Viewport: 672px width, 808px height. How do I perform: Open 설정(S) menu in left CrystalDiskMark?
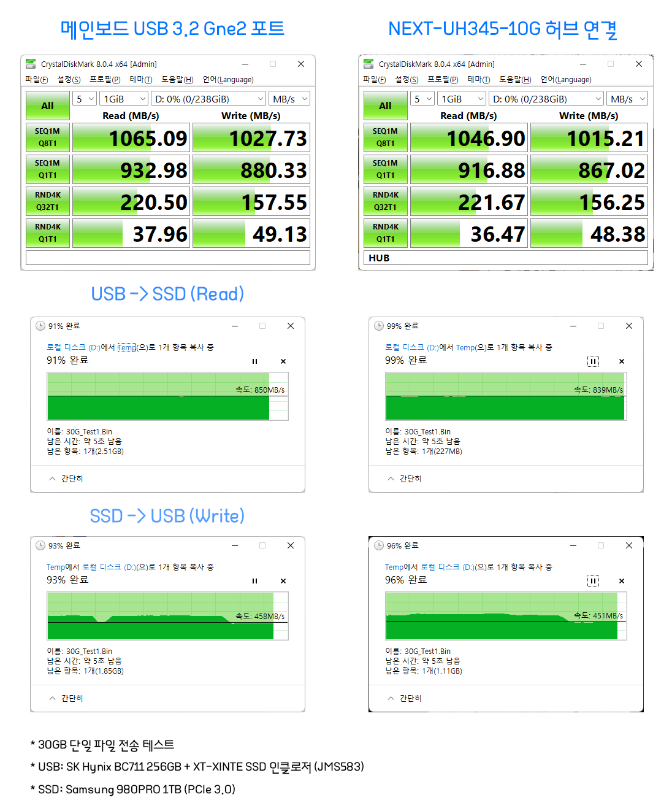click(69, 80)
